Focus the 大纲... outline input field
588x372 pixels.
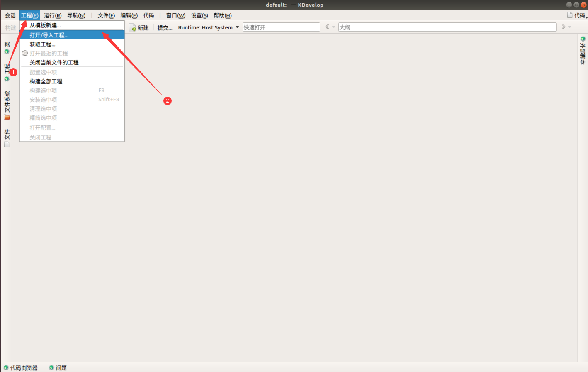(447, 27)
